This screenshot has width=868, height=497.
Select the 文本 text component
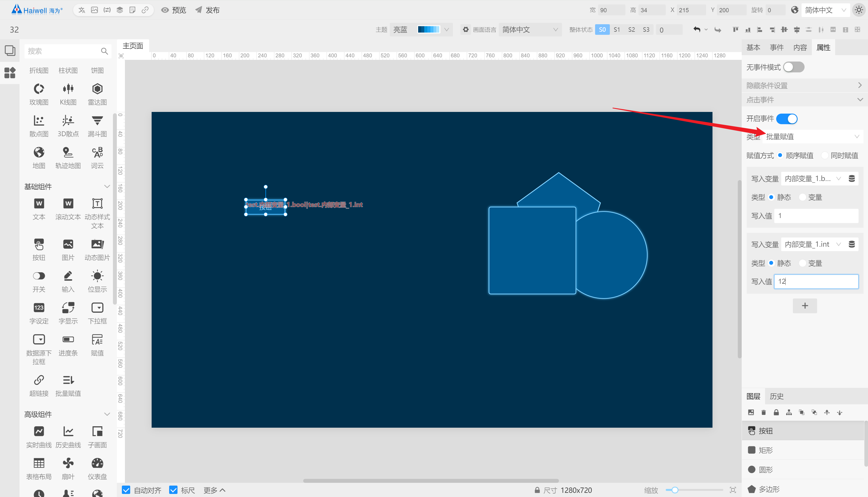(x=39, y=209)
